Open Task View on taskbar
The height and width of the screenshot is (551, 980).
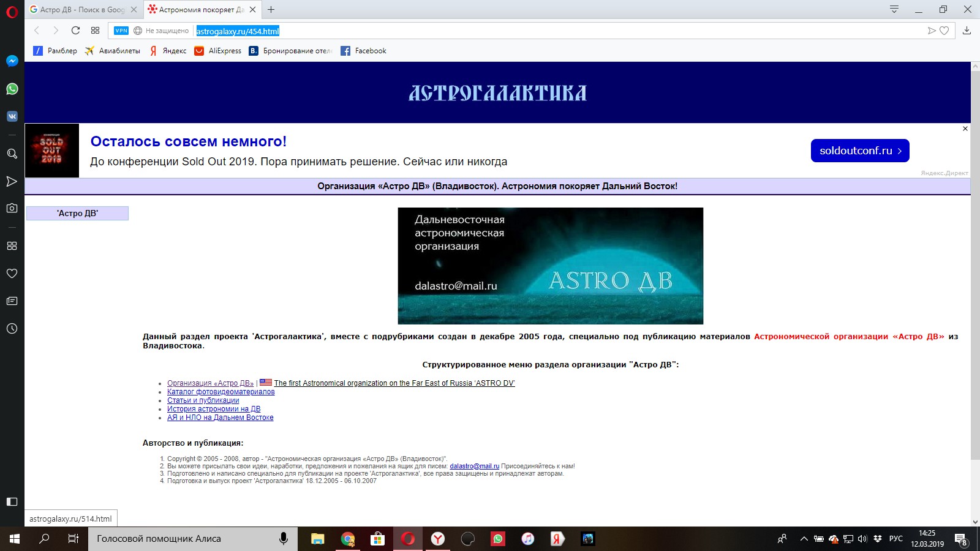click(73, 539)
